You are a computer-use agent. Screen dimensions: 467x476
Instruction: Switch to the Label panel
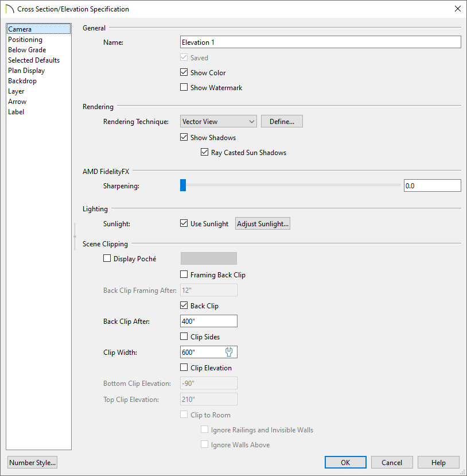(x=38, y=112)
